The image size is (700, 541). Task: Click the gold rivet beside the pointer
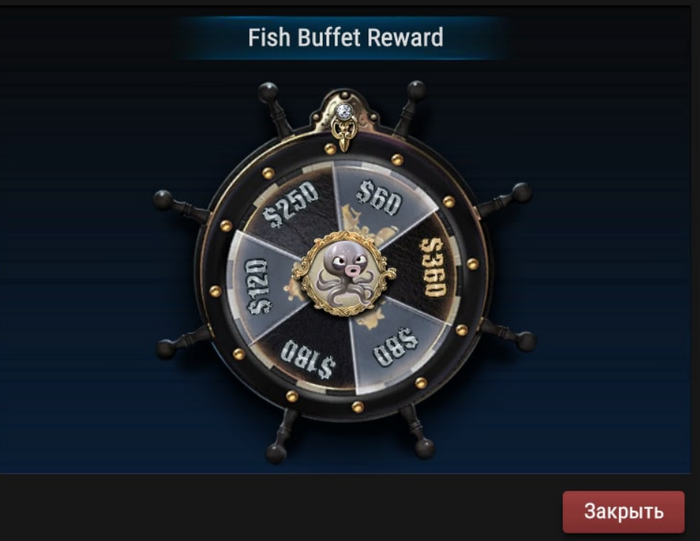click(x=330, y=149)
